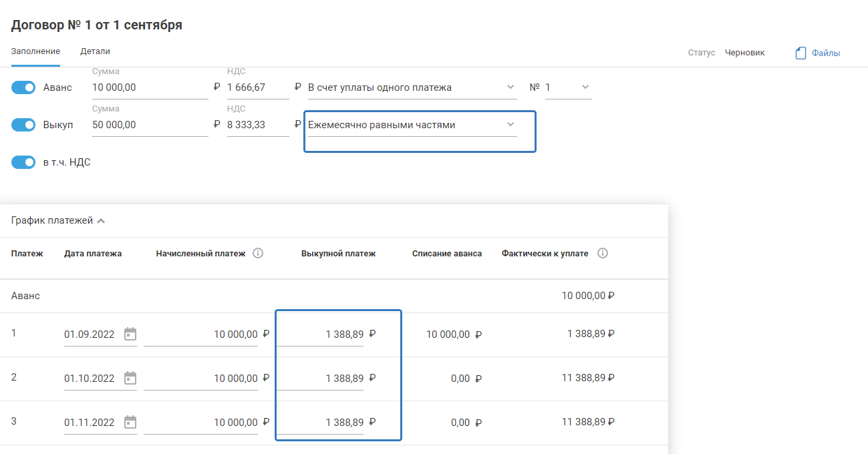Disable the в т.ч. НДС switch
The height and width of the screenshot is (454, 868).
pyautogui.click(x=23, y=162)
